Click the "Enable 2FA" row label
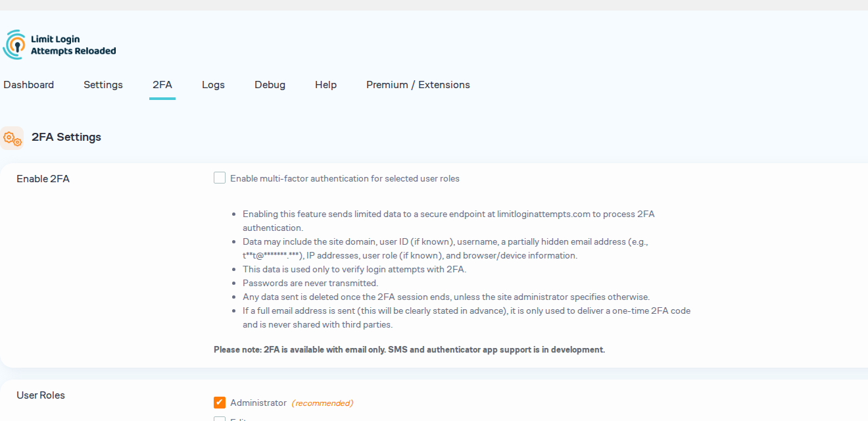 [x=43, y=179]
